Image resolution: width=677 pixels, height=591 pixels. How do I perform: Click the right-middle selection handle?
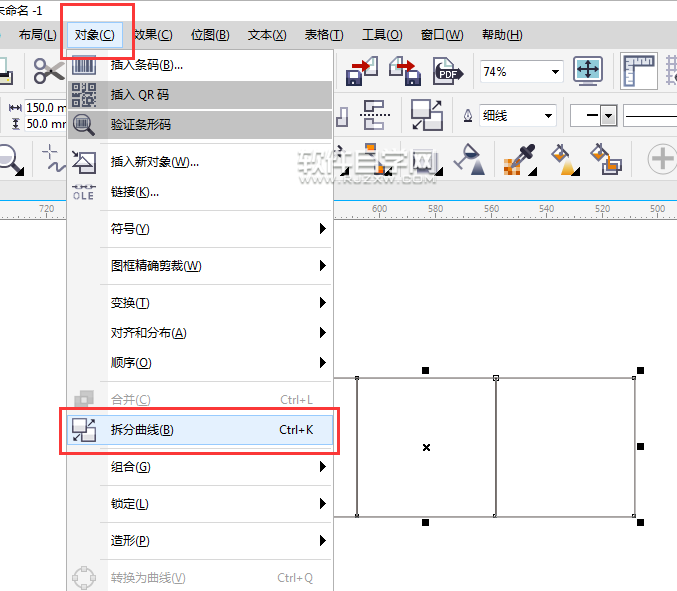pos(640,446)
